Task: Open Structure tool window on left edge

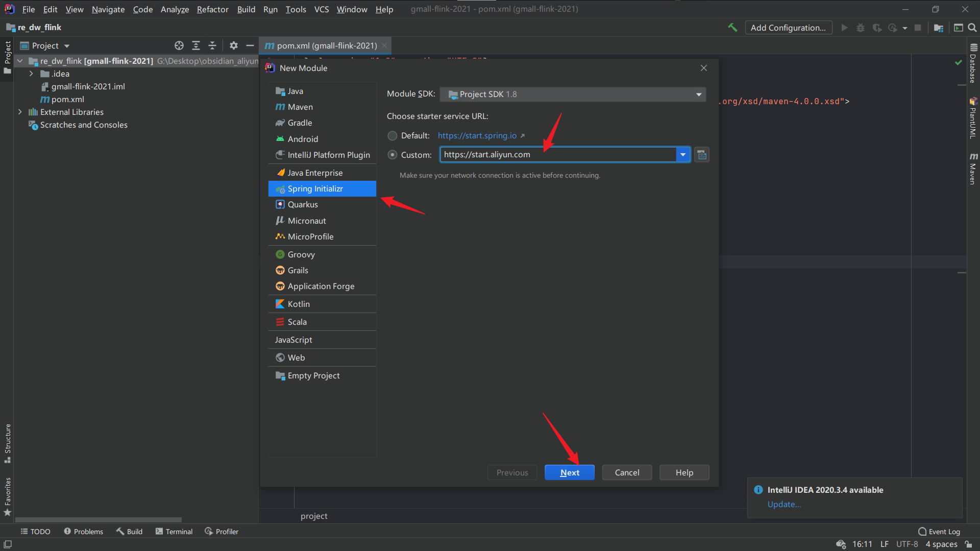Action: click(8, 443)
